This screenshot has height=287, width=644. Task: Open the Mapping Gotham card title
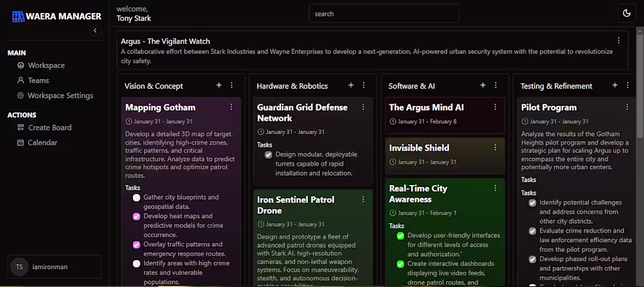click(x=160, y=107)
